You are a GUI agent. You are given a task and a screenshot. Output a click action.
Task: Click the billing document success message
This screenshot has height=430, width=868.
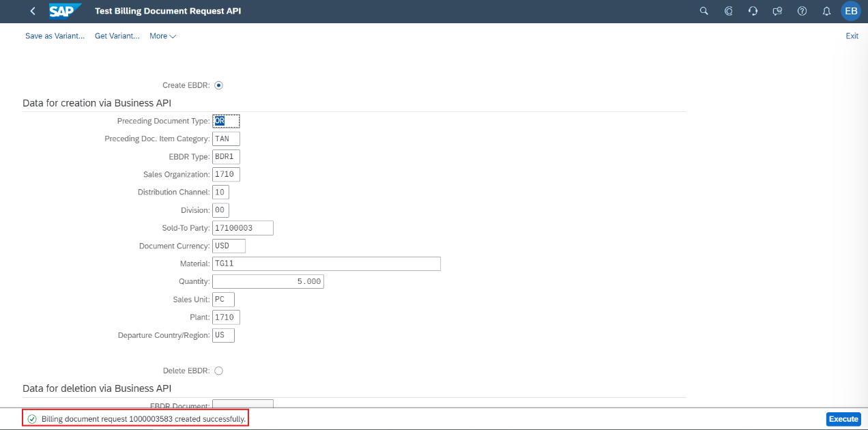pyautogui.click(x=143, y=418)
